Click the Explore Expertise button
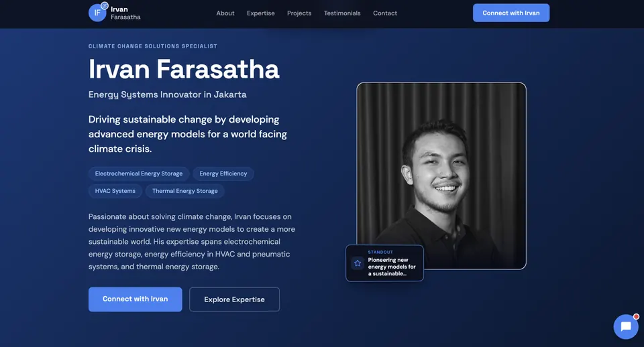Viewport: 644px width, 347px height. (x=234, y=299)
